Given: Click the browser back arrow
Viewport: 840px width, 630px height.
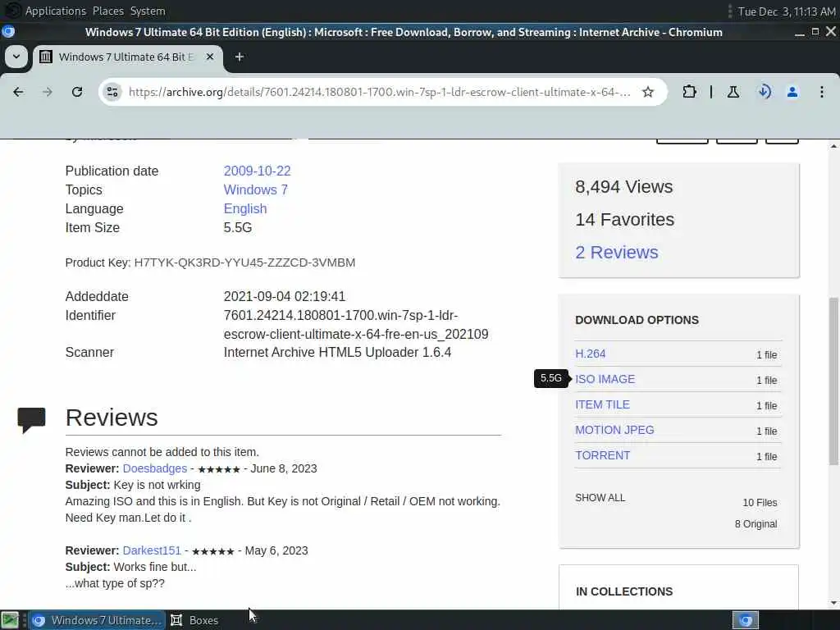Looking at the screenshot, I should pyautogui.click(x=18, y=92).
